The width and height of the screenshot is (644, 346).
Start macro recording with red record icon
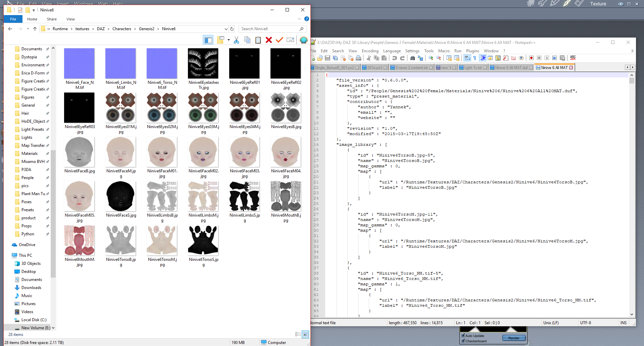point(531,58)
